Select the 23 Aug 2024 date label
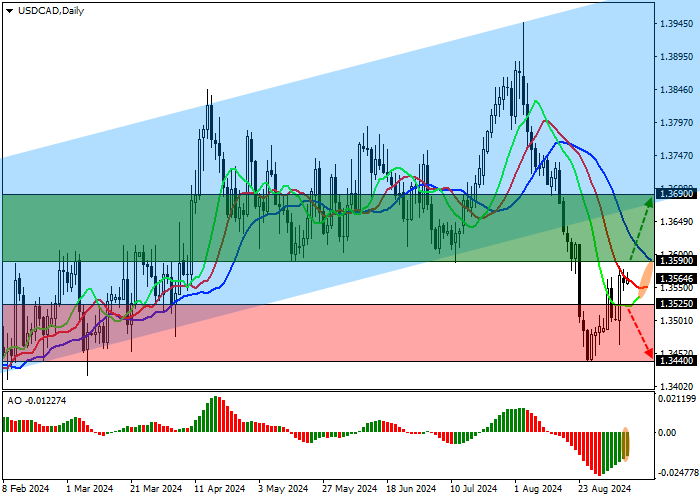 pyautogui.click(x=604, y=488)
